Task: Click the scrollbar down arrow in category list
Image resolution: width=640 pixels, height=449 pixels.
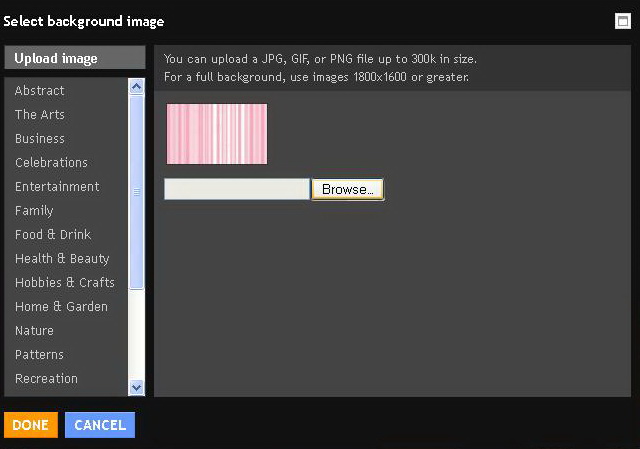Action: coord(136,387)
